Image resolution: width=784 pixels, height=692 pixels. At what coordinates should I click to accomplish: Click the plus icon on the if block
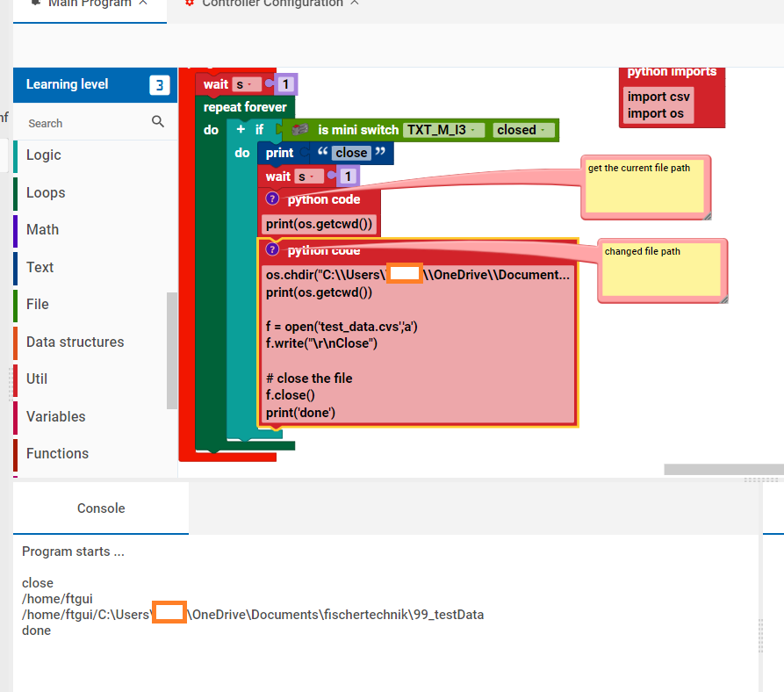[x=241, y=129]
